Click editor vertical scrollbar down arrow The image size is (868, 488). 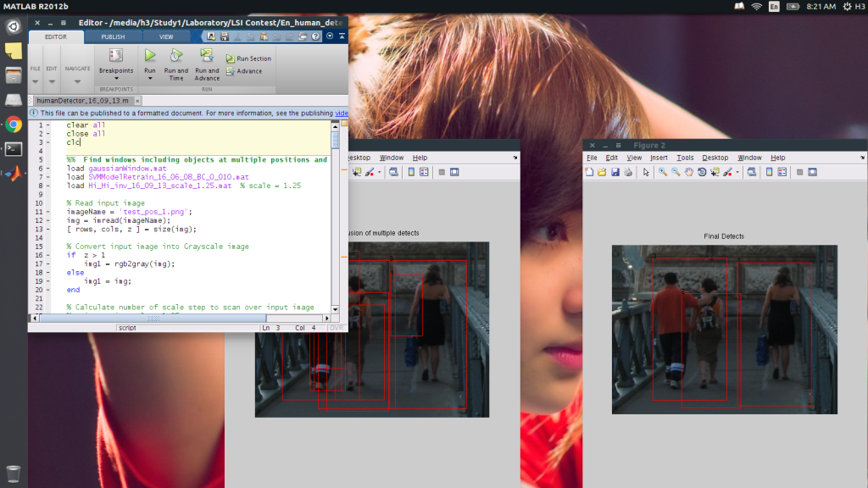pos(335,309)
